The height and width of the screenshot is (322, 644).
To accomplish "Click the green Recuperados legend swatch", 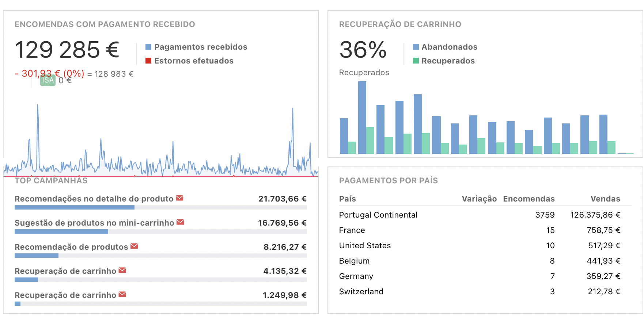I will (416, 61).
